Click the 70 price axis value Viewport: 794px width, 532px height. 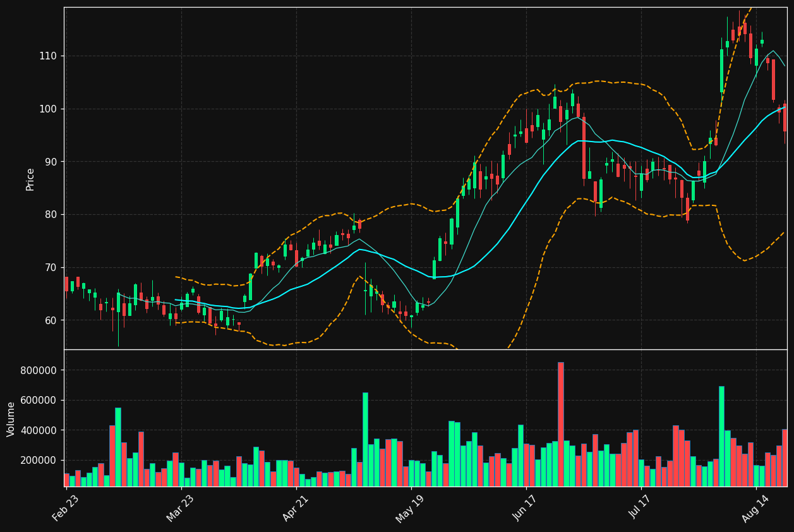point(51,267)
